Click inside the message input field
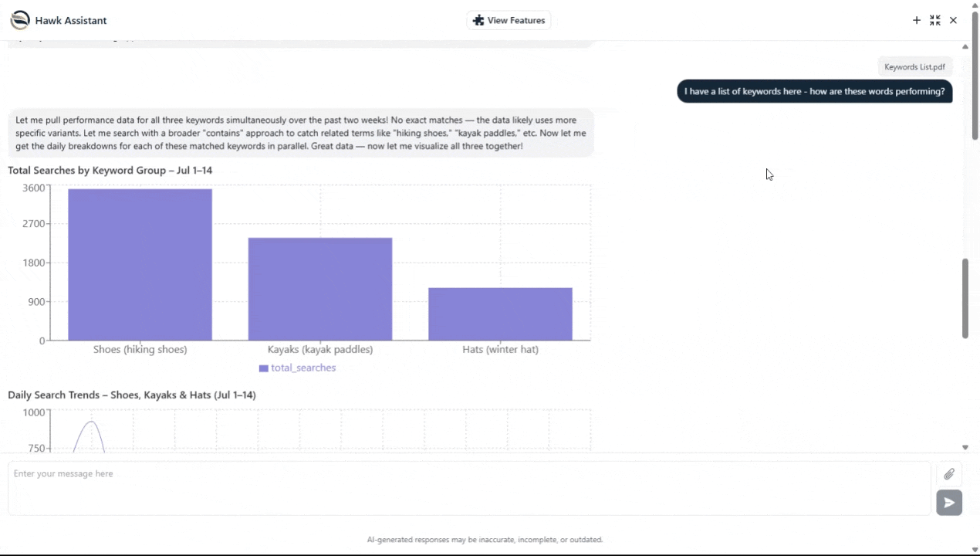 point(469,488)
